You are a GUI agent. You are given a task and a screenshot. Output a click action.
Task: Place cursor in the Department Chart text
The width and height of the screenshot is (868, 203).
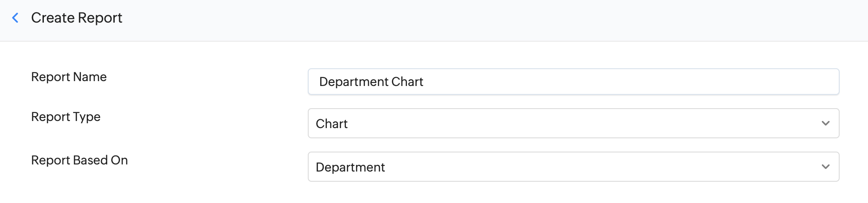(371, 82)
